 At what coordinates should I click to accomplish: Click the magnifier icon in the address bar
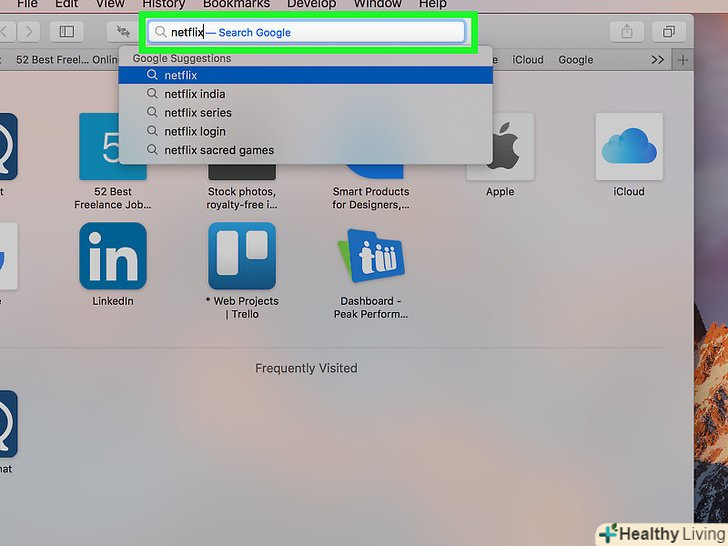pyautogui.click(x=161, y=32)
